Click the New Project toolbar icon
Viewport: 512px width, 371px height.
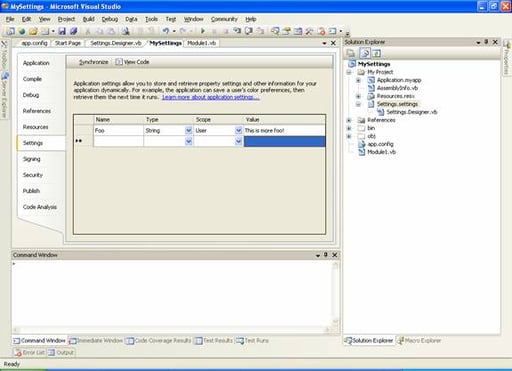(11, 31)
